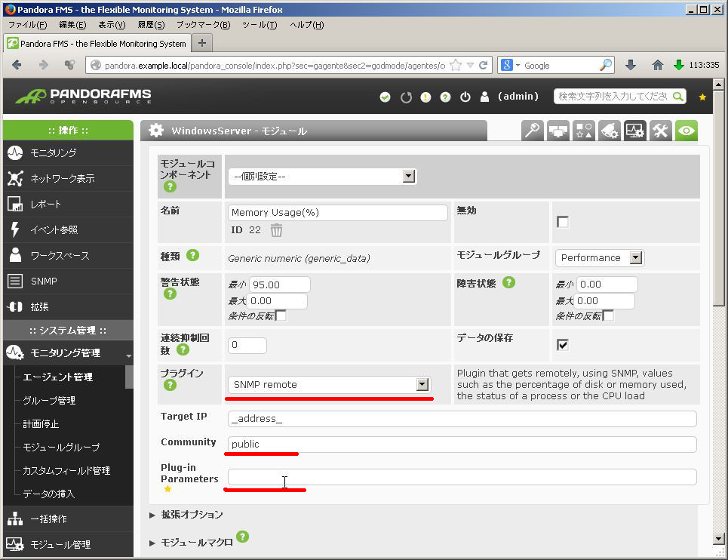This screenshot has height=560, width=728.
Task: Open Firefox Bookmarks (ブックマーク) menu
Action: [204, 25]
